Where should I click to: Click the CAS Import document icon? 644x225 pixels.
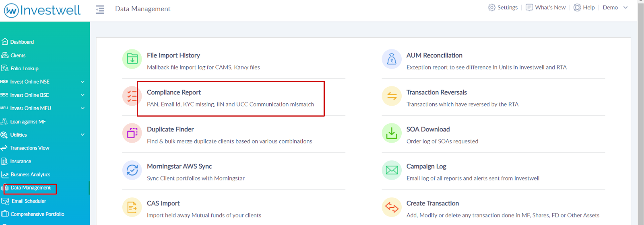132,207
